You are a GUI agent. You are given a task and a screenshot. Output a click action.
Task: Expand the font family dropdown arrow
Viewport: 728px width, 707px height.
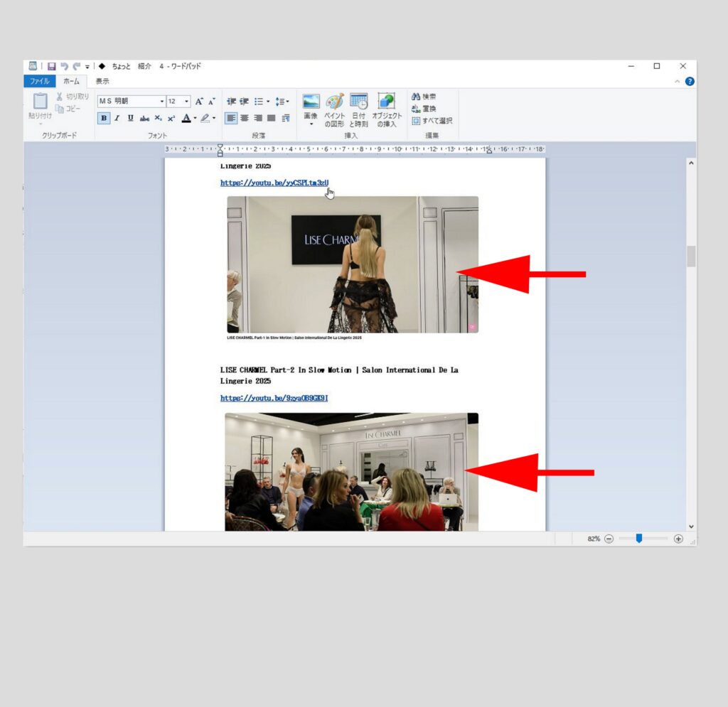[162, 101]
